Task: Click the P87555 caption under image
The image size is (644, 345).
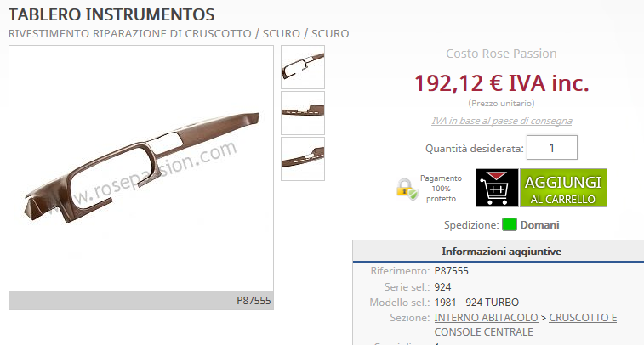Action: pos(254,301)
